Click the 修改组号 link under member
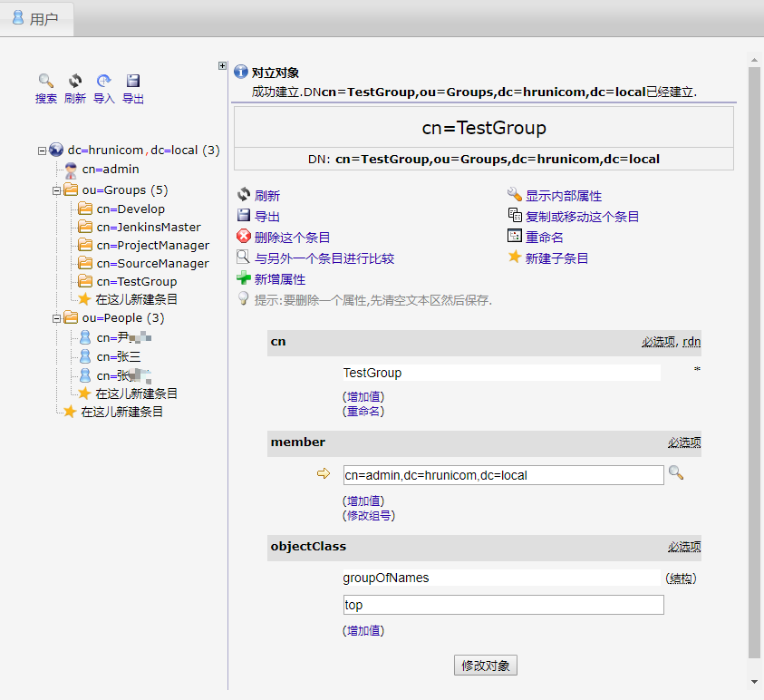 369,515
